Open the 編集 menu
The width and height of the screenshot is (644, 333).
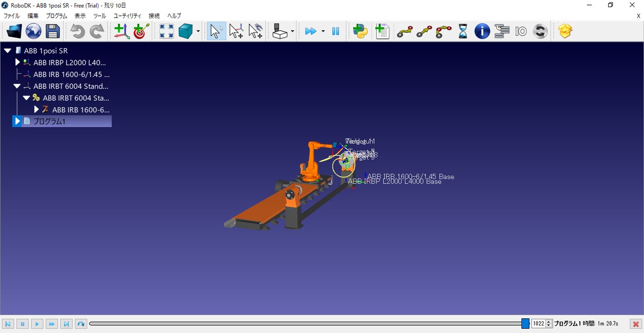point(33,16)
